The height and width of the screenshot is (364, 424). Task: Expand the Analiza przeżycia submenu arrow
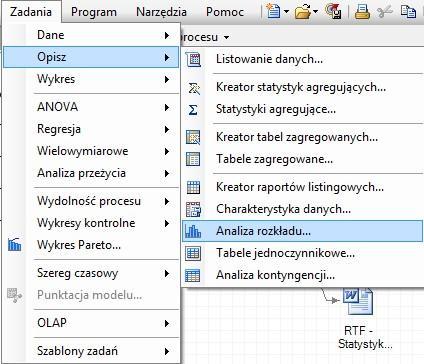167,173
